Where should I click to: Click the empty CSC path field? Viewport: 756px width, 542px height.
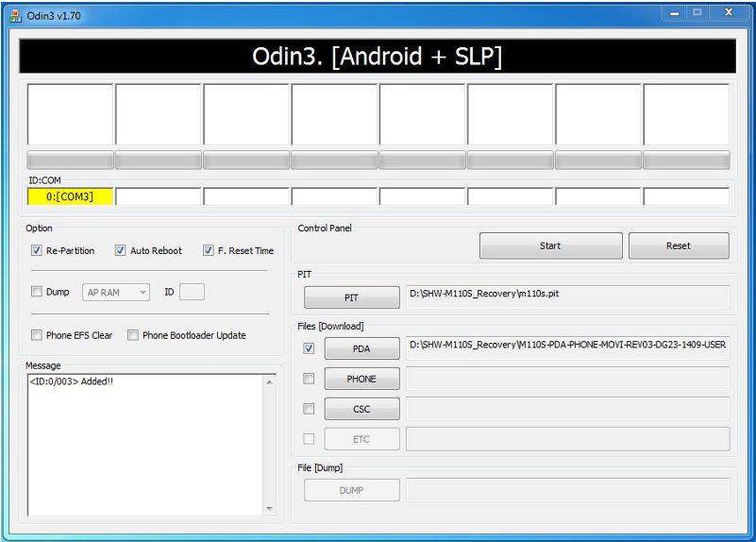(x=568, y=409)
